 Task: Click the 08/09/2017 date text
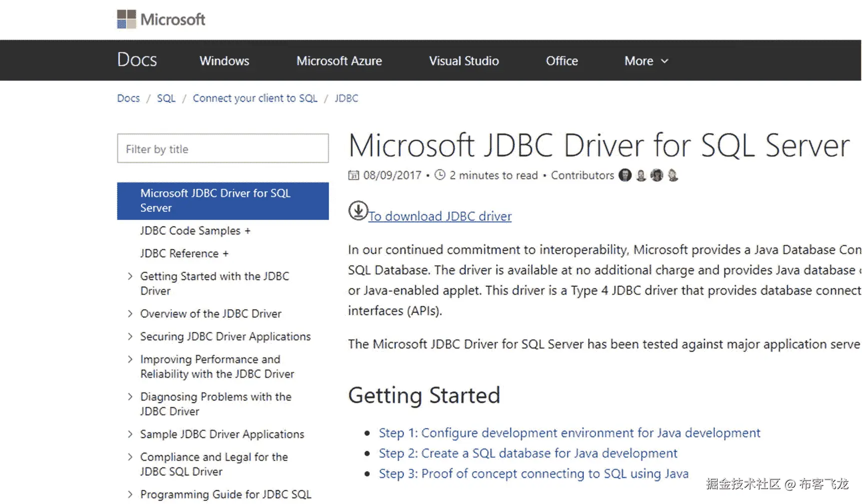(x=392, y=175)
